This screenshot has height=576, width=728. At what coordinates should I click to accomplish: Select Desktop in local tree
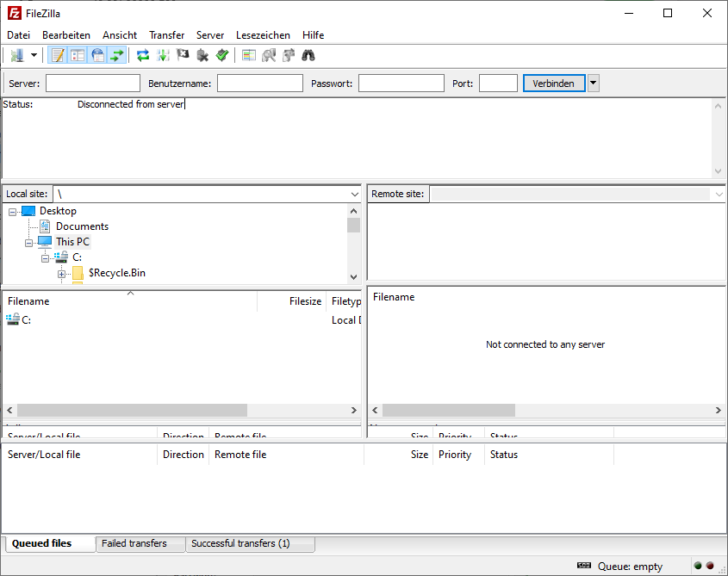pyautogui.click(x=58, y=211)
